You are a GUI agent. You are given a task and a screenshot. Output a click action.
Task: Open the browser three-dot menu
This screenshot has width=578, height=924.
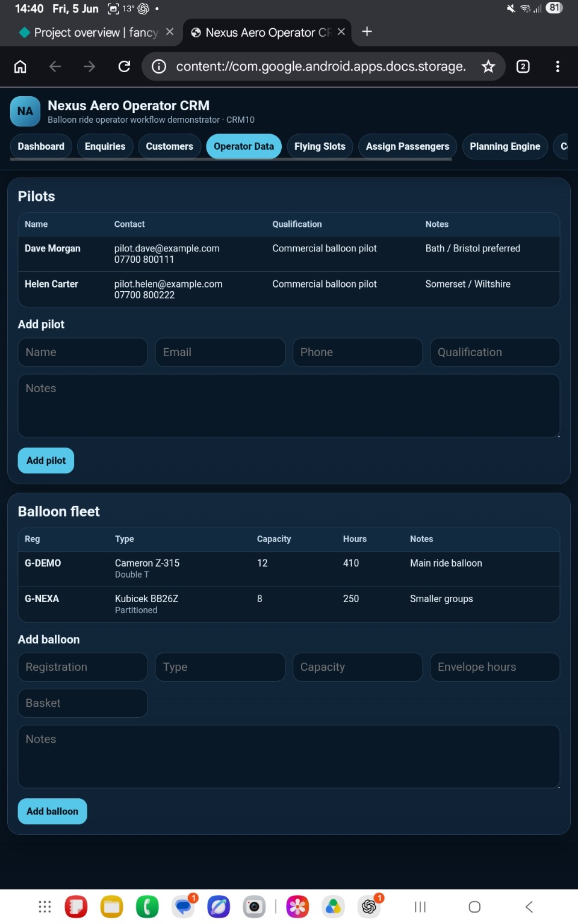[x=558, y=66]
